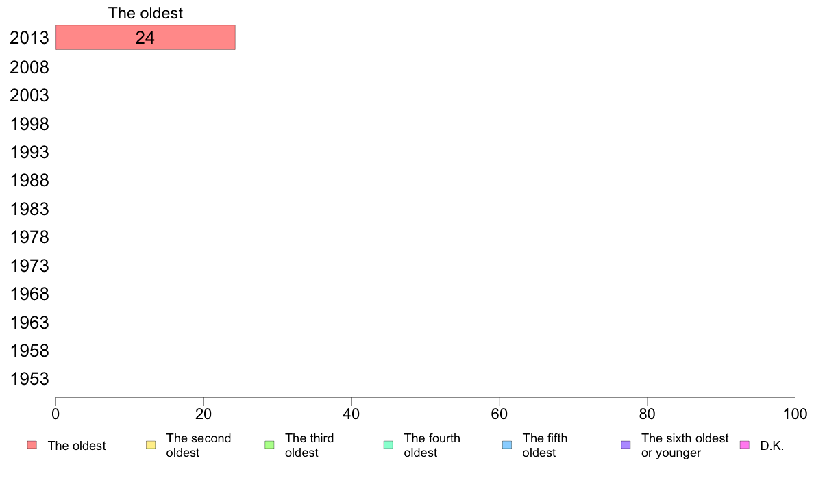This screenshot has height=504, width=814.
Task: Click the 1973 year label
Action: tap(29, 266)
